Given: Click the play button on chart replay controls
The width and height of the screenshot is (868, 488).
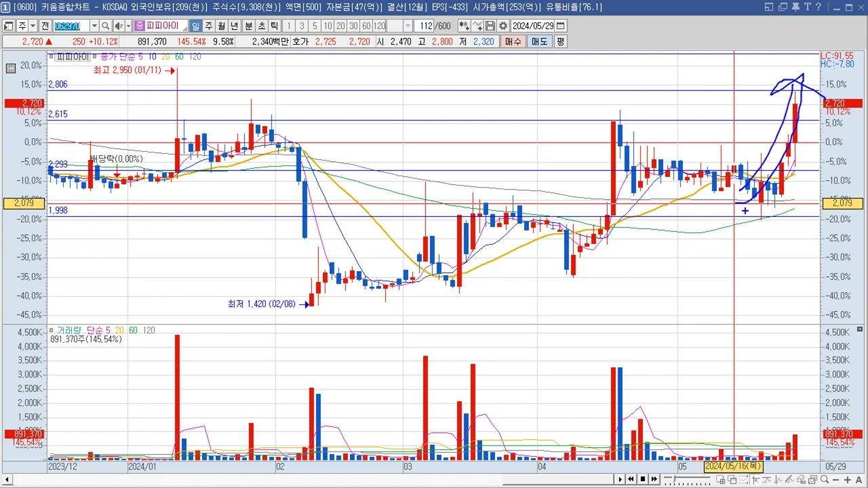Looking at the screenshot, I should 620,480.
